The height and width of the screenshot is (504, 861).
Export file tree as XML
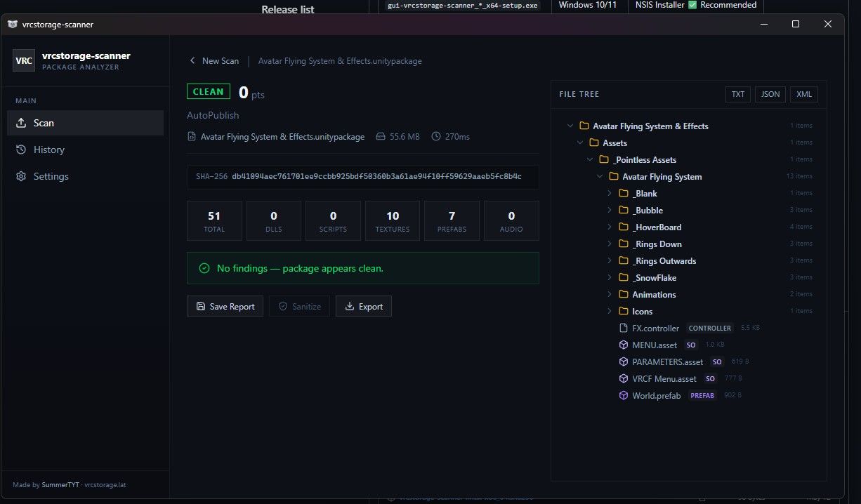804,94
